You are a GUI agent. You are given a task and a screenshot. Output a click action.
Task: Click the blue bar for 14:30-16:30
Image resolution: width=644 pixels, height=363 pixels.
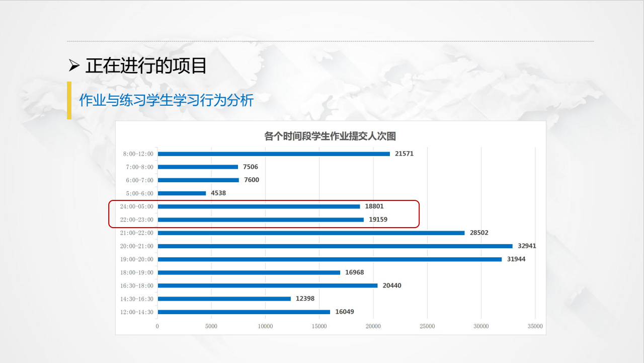point(224,299)
